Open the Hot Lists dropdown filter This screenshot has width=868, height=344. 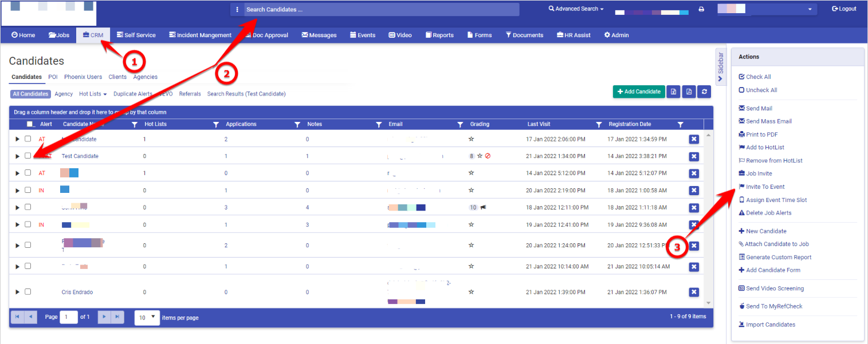tap(93, 94)
